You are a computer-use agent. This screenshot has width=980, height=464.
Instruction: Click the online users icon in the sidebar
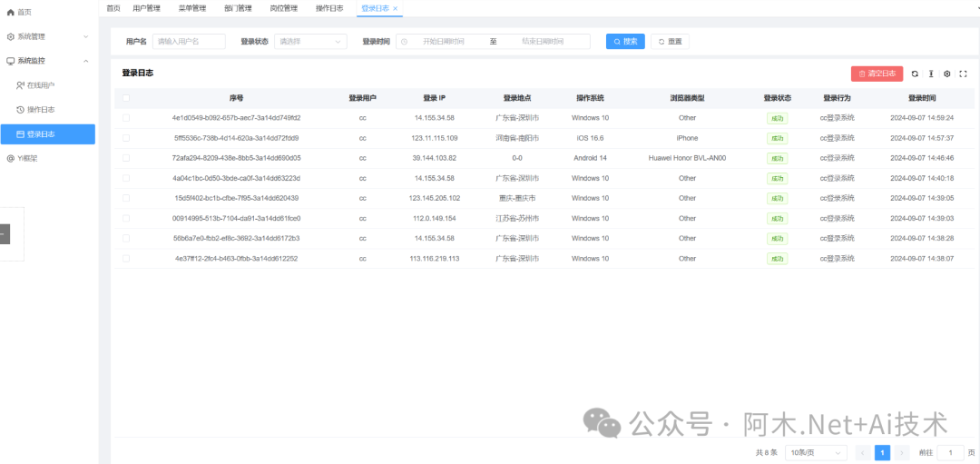pyautogui.click(x=21, y=85)
